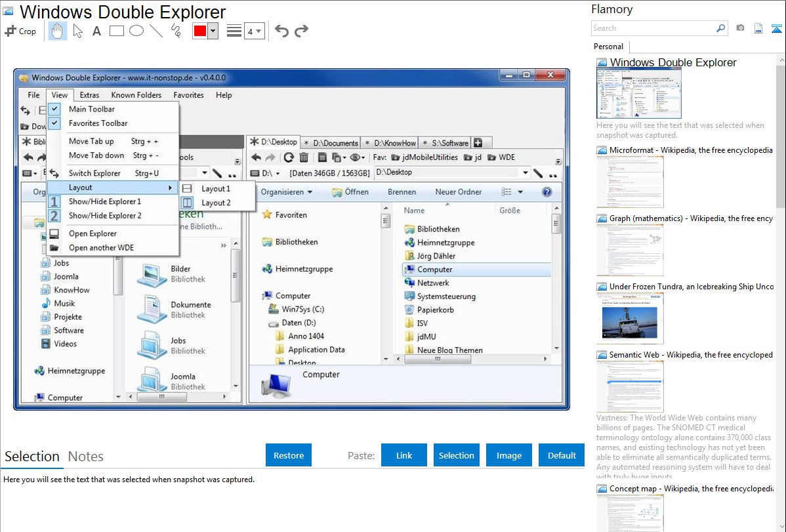Open the Personal tab
This screenshot has height=532, width=786.
(x=608, y=47)
